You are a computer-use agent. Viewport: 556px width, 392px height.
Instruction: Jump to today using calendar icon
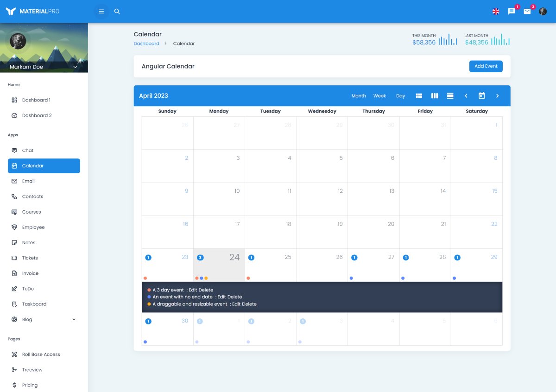[x=481, y=96]
